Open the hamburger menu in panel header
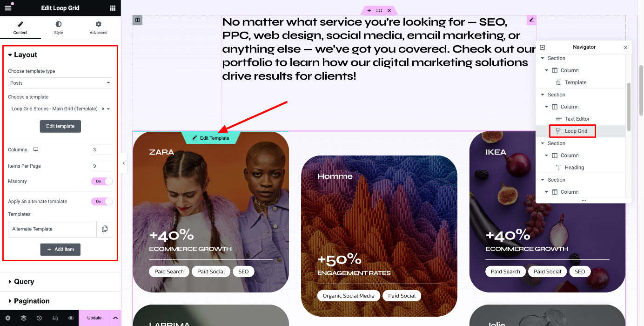 coord(8,8)
